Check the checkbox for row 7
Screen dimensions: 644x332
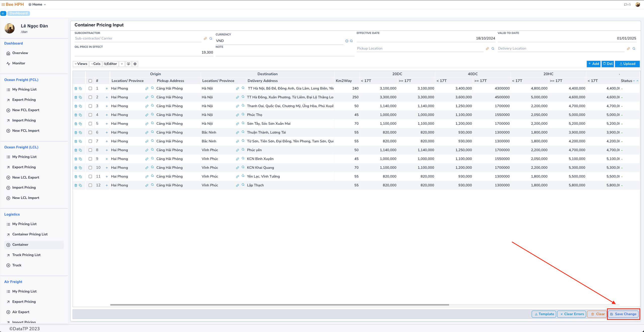[90, 141]
